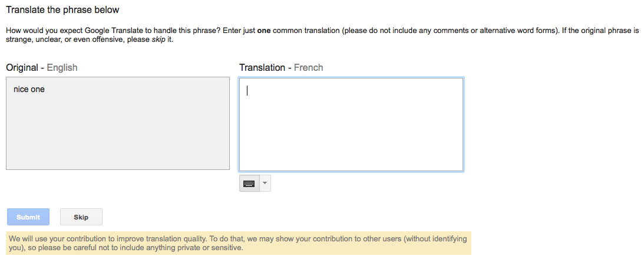Open the virtual keyboard input tool
Viewport: 644px width, 262px height.
click(249, 184)
